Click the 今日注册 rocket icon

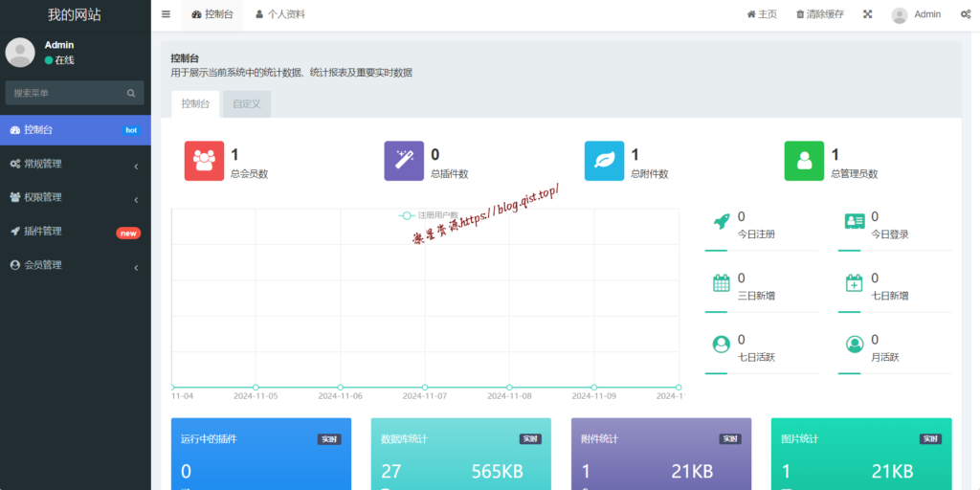(x=722, y=221)
